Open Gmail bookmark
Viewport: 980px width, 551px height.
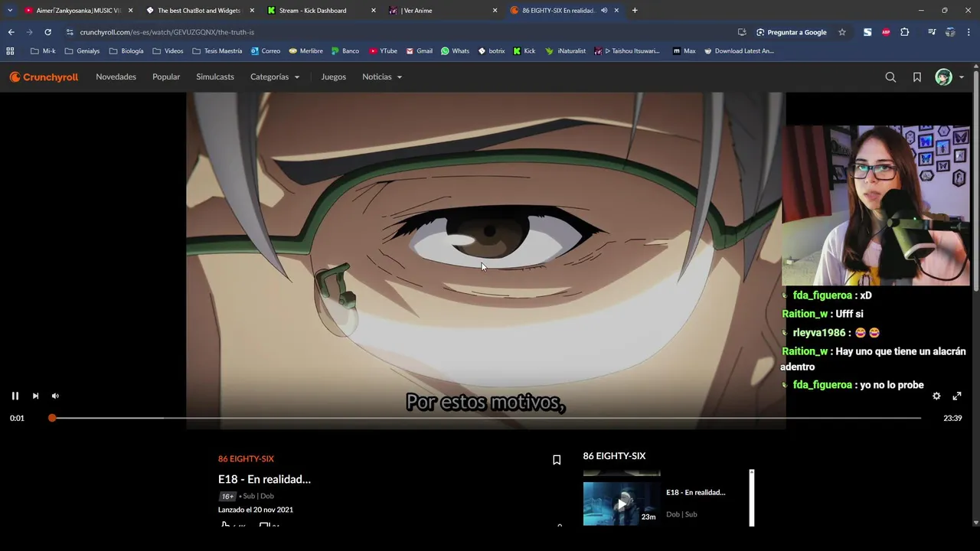click(x=419, y=51)
